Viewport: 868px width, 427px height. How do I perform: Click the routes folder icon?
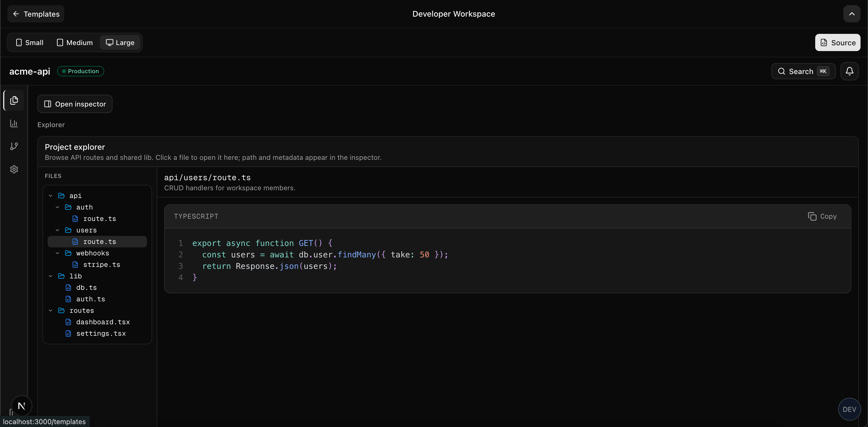[x=61, y=310]
